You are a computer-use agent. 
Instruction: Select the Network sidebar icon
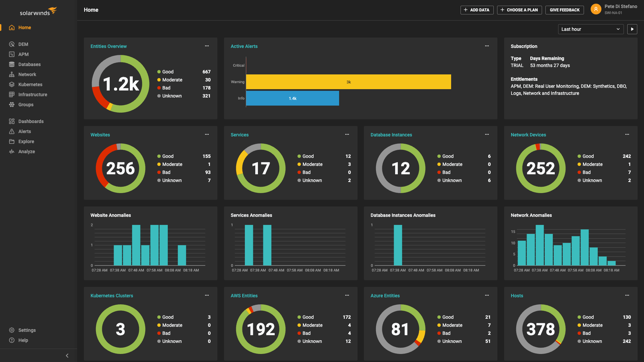coord(27,74)
